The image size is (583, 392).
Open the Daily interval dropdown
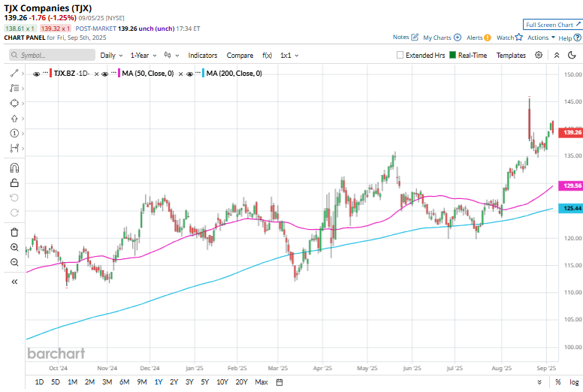pyautogui.click(x=111, y=56)
